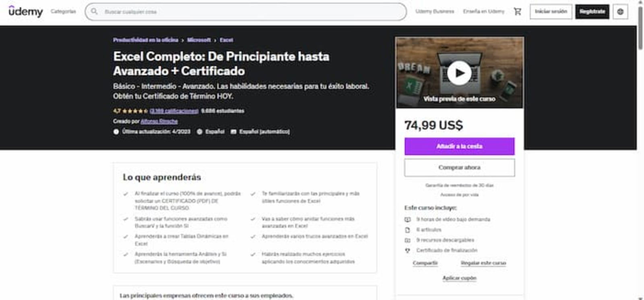Click the Udemy logo
Image resolution: width=644 pixels, height=300 pixels.
26,11
